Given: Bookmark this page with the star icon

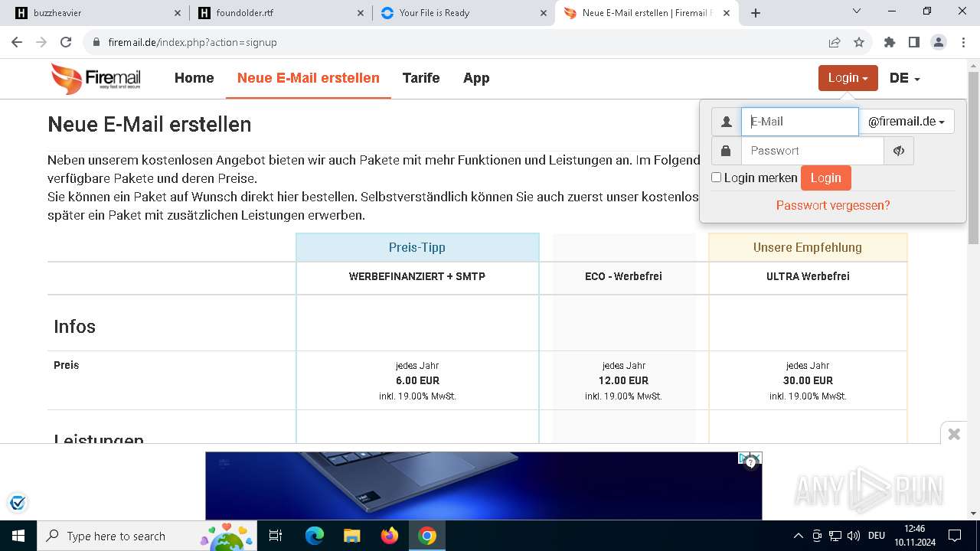Looking at the screenshot, I should [859, 42].
